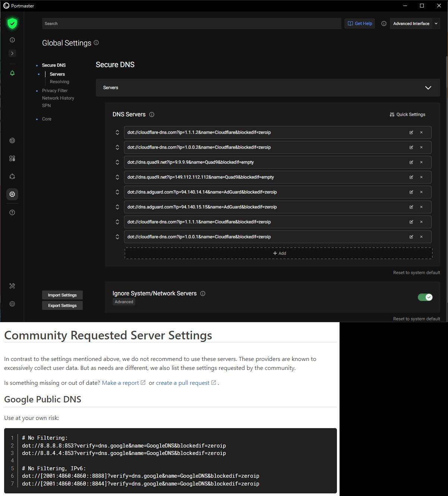The width and height of the screenshot is (448, 496).
Task: Click the power icon in sidebar
Action: [12, 304]
